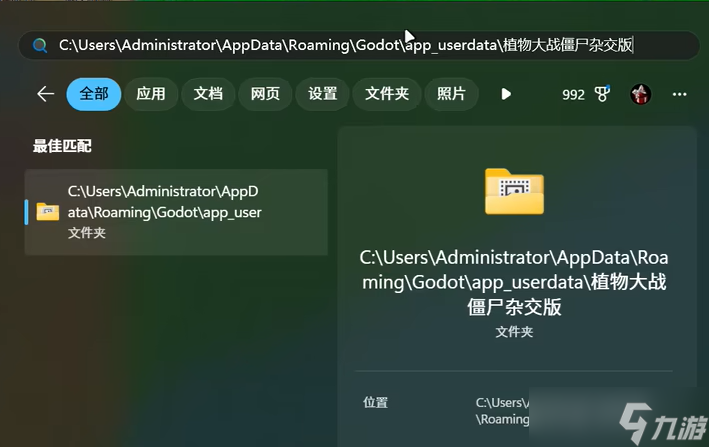Switch to the 文件夹 filter tab
The image size is (709, 447).
pyautogui.click(x=387, y=94)
